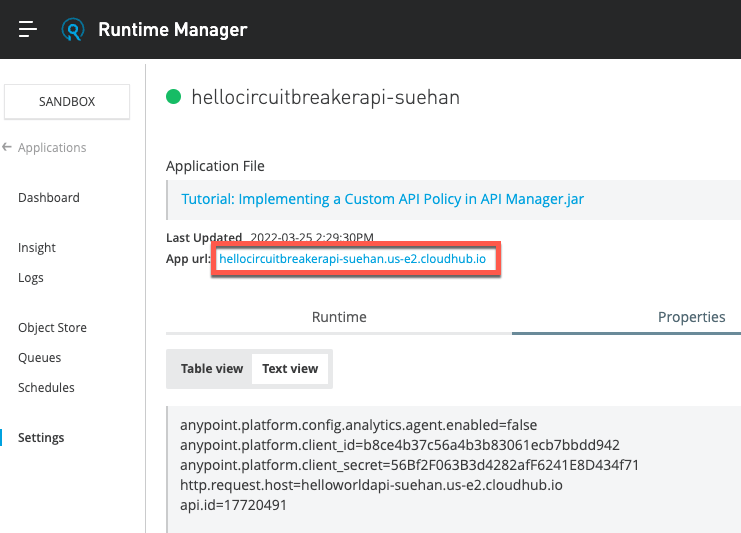Click the Application File label

215,166
